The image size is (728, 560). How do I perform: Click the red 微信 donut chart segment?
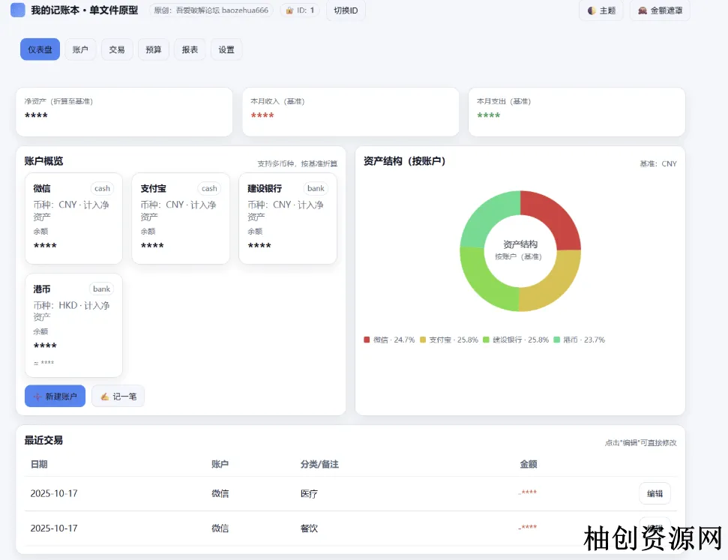click(554, 218)
